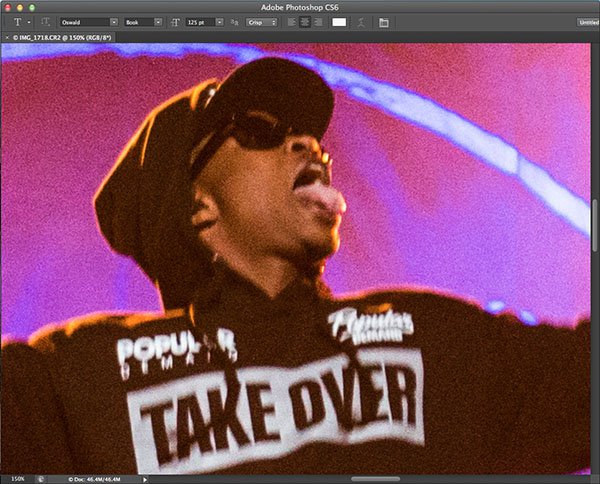Close the IMG_1718.CR2 document tab
The image size is (600, 484).
8,37
